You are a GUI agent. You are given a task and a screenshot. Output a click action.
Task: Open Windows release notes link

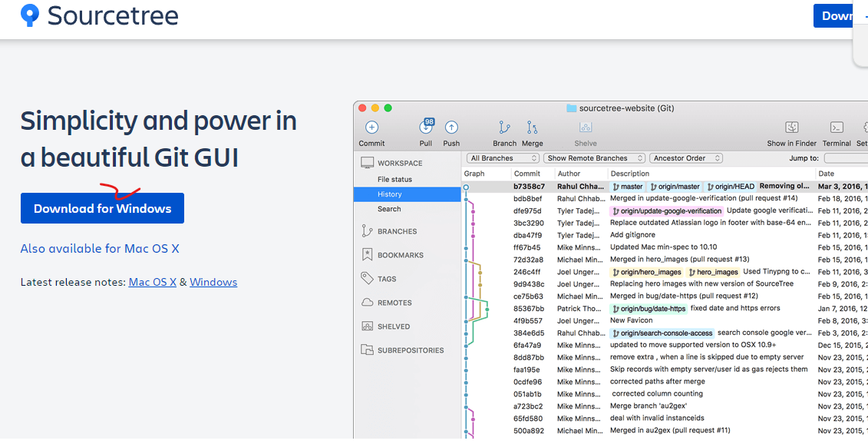click(x=213, y=282)
